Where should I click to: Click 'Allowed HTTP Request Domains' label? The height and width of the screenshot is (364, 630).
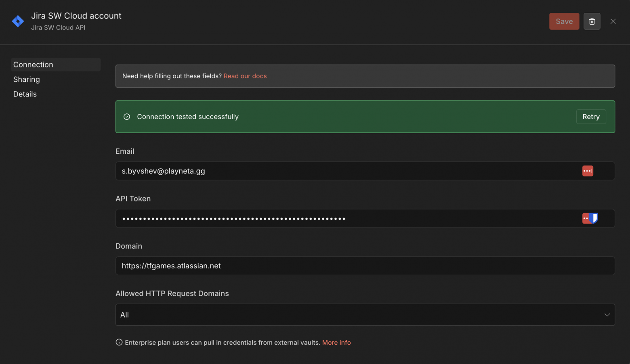[172, 293]
